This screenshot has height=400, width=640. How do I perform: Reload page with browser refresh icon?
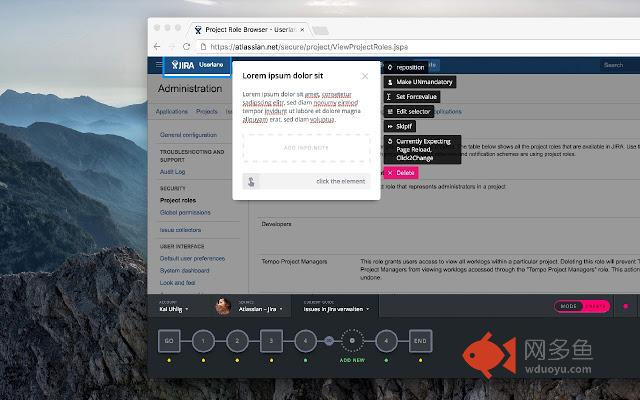[186, 47]
